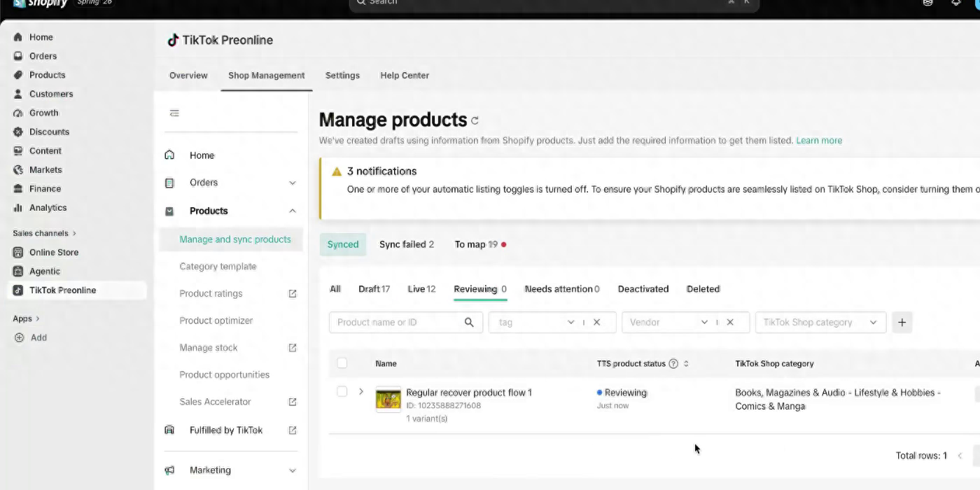The width and height of the screenshot is (980, 490).
Task: Open Sales Accelerator external link icon
Action: (x=293, y=402)
